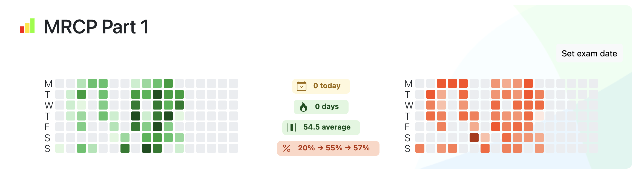Click the Friday "F" label of the orange heatmap
This screenshot has height=175, width=644.
point(407,127)
